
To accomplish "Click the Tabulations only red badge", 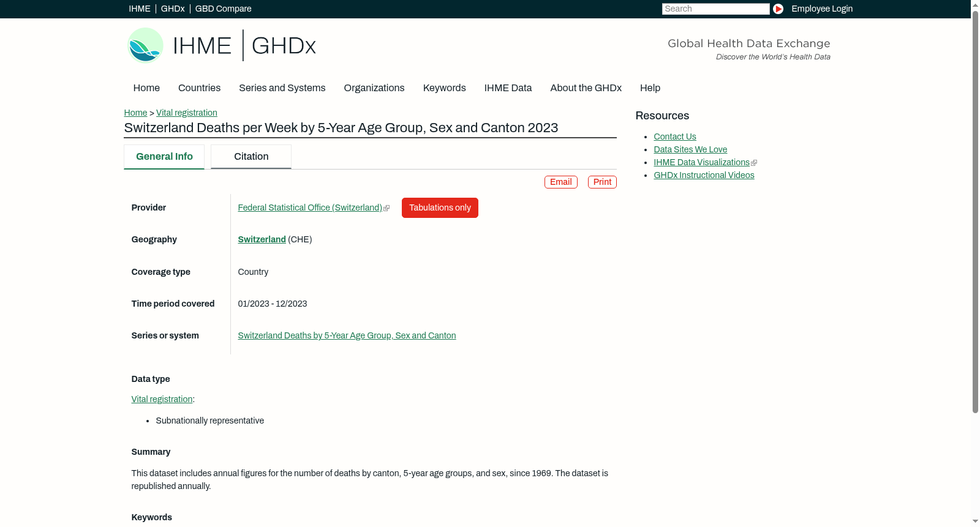I will [x=440, y=208].
